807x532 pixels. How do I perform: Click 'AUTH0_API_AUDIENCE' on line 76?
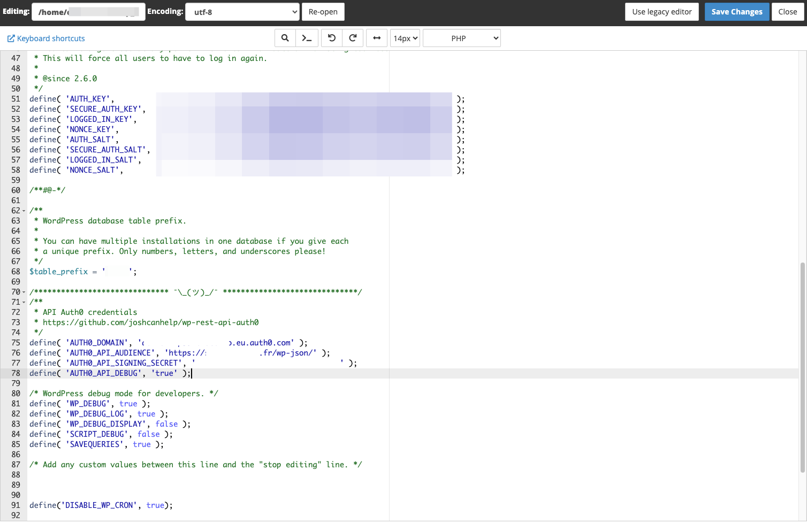(x=110, y=353)
